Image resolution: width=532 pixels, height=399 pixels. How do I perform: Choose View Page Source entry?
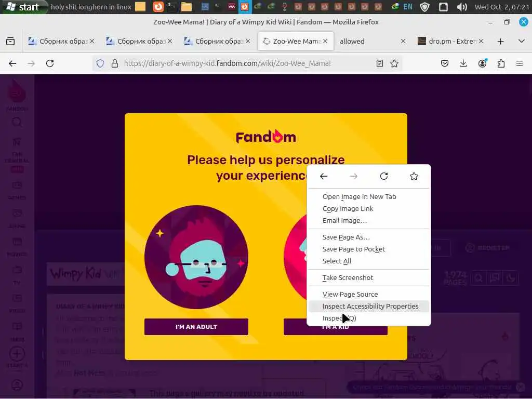click(369, 294)
